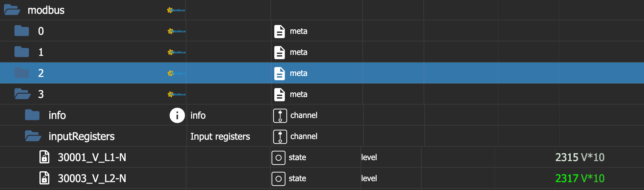This screenshot has width=644, height=190.
Task: Collapse the modbus root folder
Action: 12,10
